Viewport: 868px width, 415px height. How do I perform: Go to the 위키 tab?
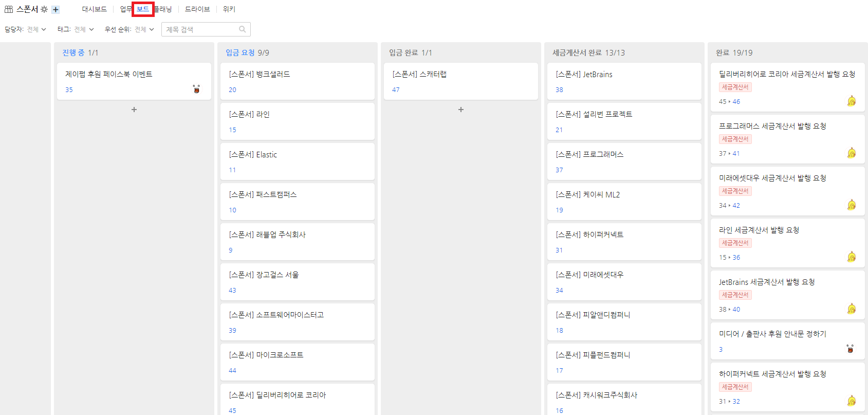tap(229, 9)
